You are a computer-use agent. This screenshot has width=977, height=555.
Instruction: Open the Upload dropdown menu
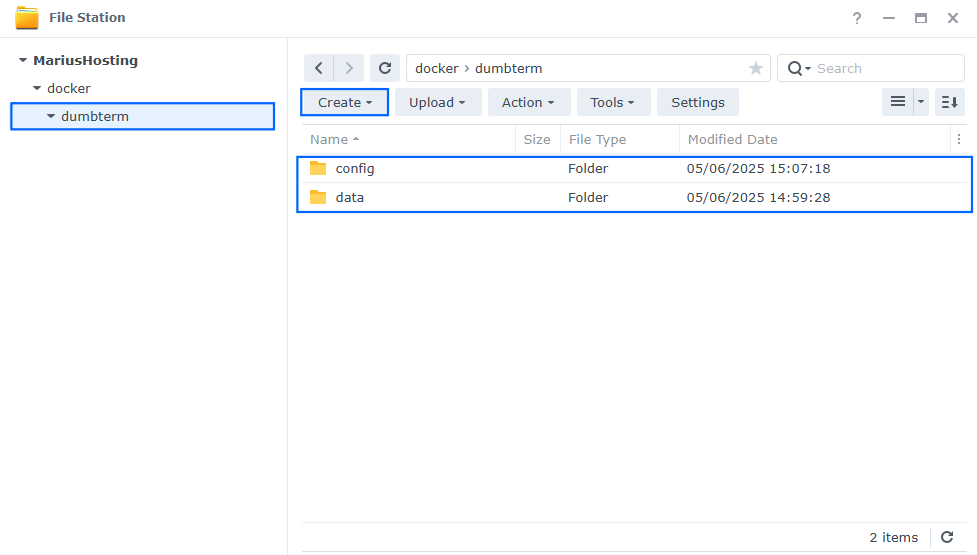(x=437, y=102)
